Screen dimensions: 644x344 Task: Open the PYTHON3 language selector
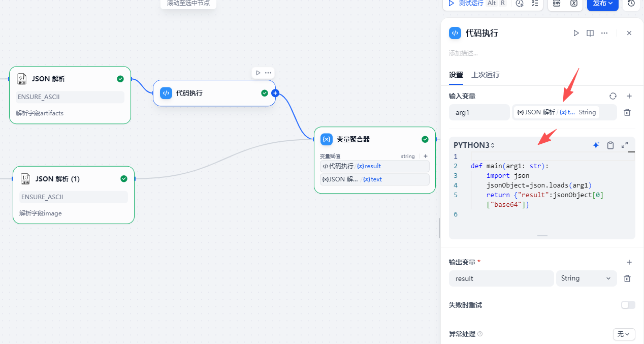[x=474, y=145]
